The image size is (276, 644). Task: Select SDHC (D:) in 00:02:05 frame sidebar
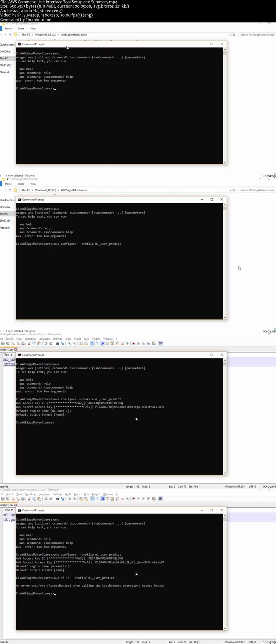coord(6,221)
